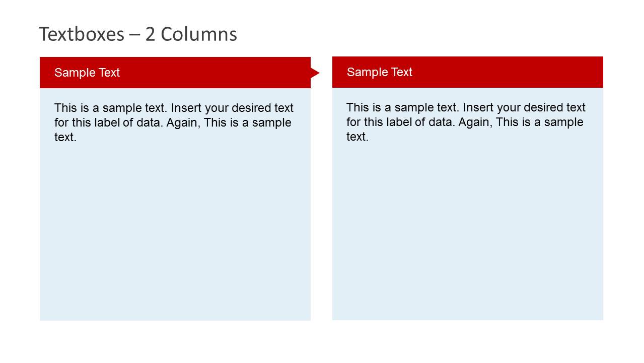
Task: Select the first column's "Sample Text" heading
Action: pos(87,73)
